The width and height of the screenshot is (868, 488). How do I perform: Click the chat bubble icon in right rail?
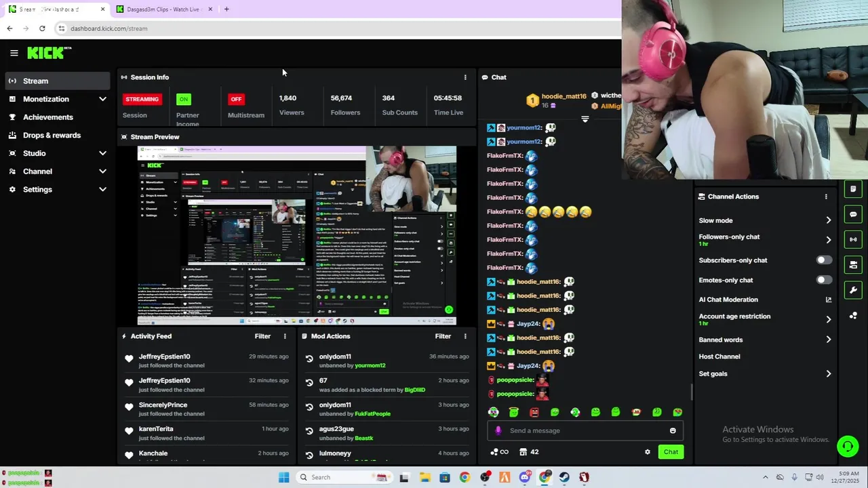[x=853, y=214]
